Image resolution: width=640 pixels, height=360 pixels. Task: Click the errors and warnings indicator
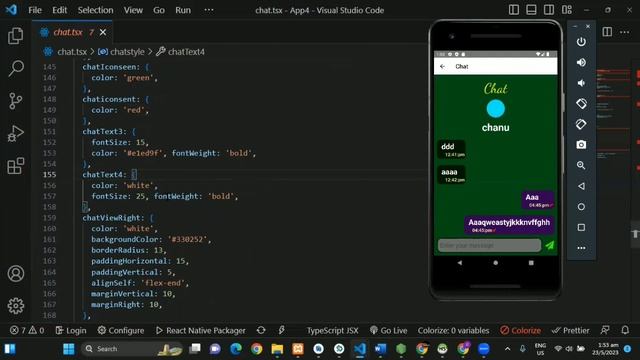point(27,330)
